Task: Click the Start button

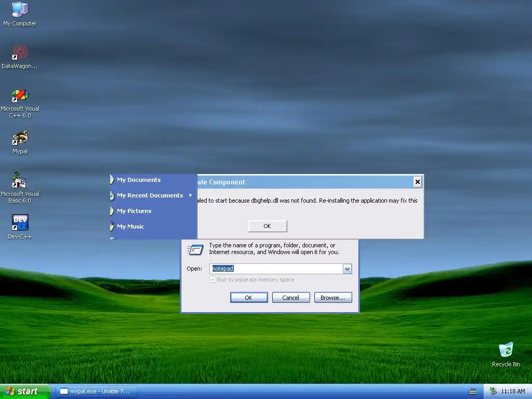Action: [25, 391]
